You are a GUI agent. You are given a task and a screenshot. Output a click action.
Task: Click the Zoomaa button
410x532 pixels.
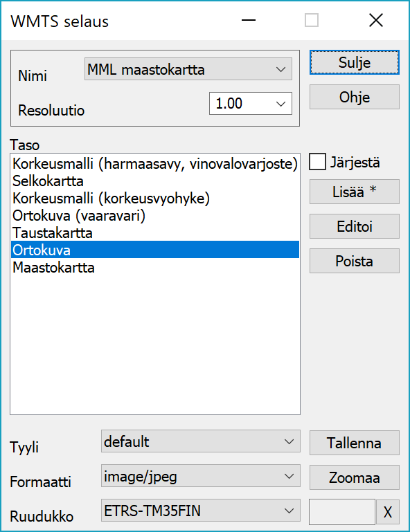[355, 477]
